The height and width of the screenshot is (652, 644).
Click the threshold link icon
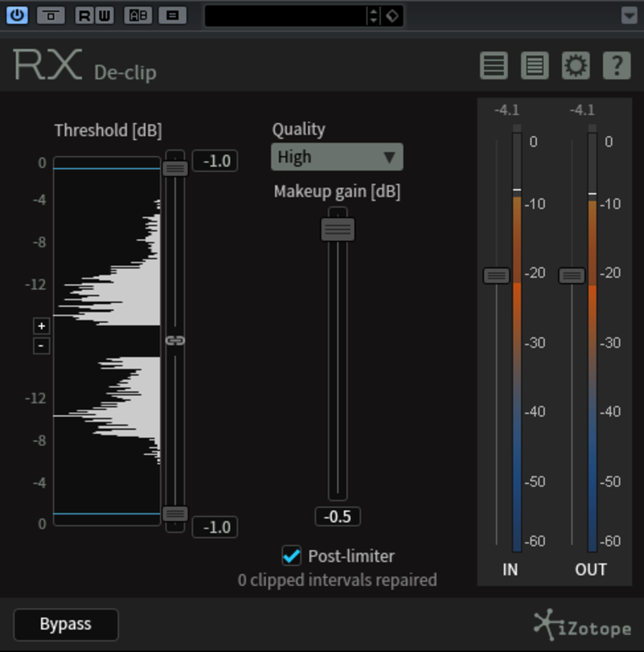tap(175, 340)
